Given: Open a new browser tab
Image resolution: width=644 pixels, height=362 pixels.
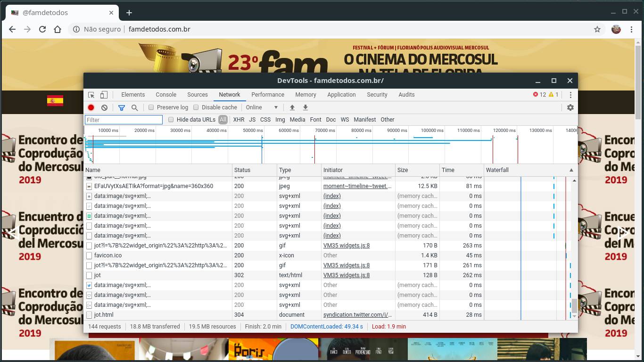Looking at the screenshot, I should pos(129,13).
